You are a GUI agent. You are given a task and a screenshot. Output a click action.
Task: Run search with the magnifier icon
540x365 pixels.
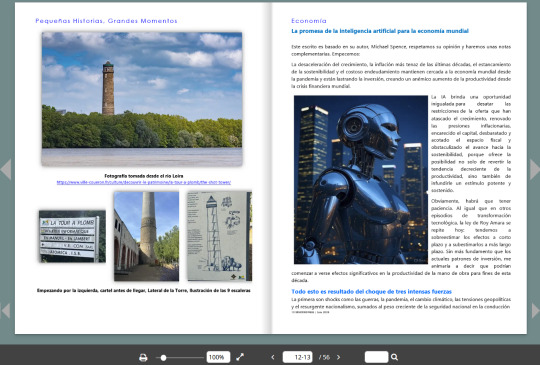pos(395,357)
